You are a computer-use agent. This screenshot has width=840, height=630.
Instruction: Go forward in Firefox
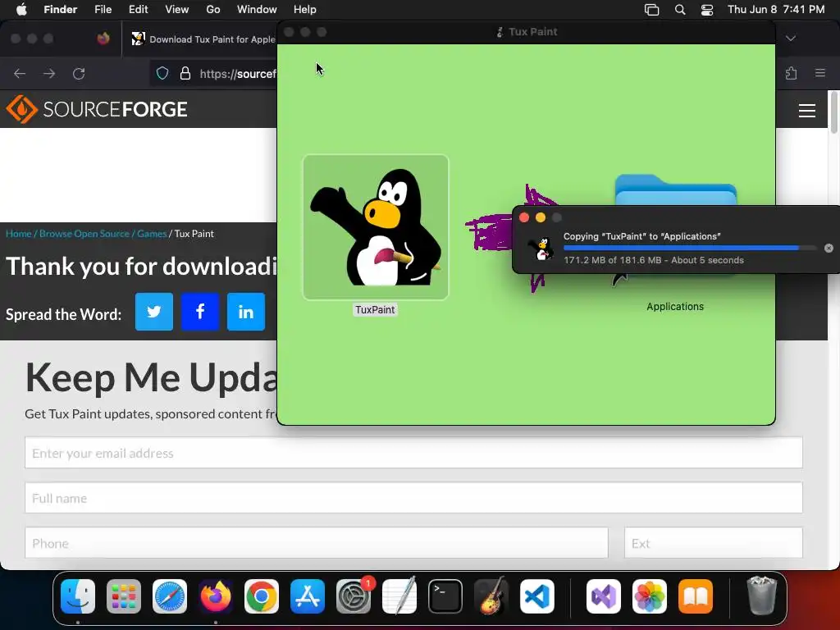(x=49, y=73)
